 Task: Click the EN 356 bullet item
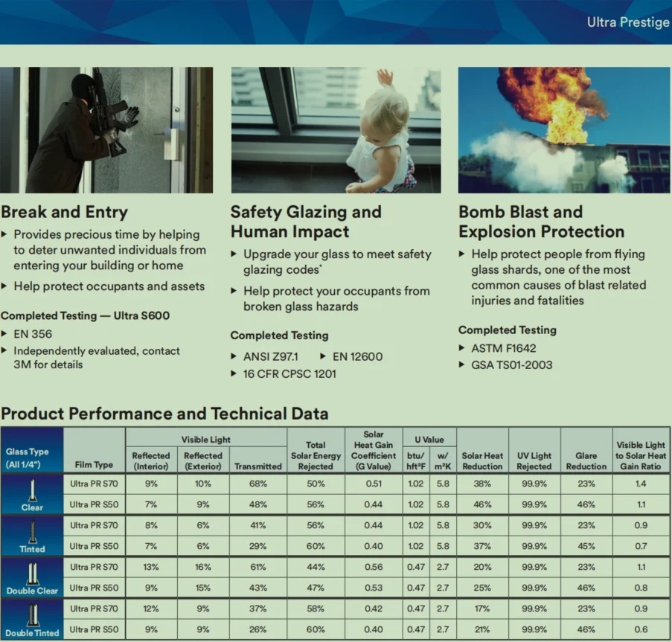(33, 334)
